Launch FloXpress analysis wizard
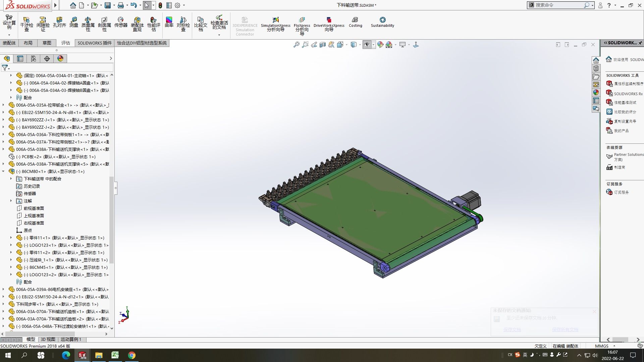 (302, 25)
